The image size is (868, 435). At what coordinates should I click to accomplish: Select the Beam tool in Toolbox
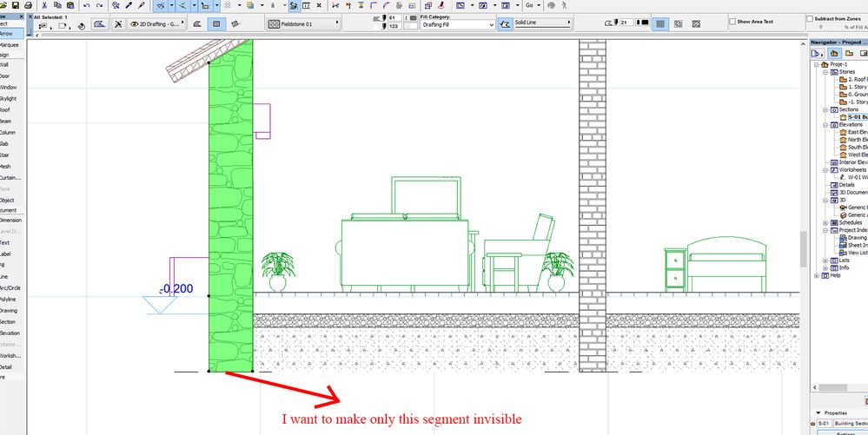coord(12,121)
